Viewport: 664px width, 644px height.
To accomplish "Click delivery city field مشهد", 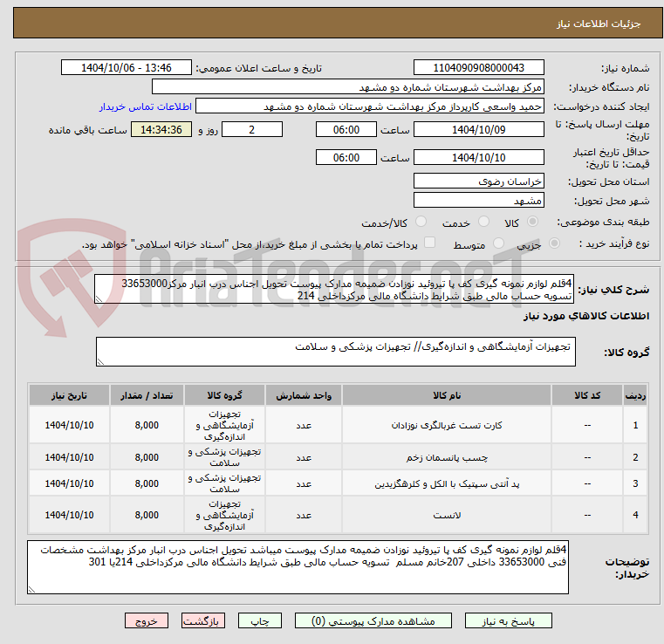I will (x=478, y=201).
